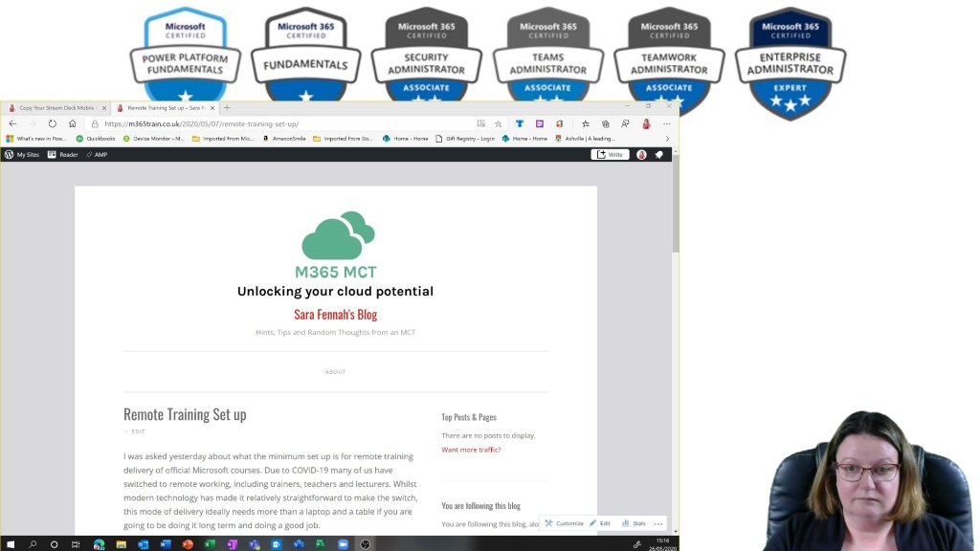Click the Windows Start button
Viewport: 980px width, 551px height.
pyautogui.click(x=11, y=544)
